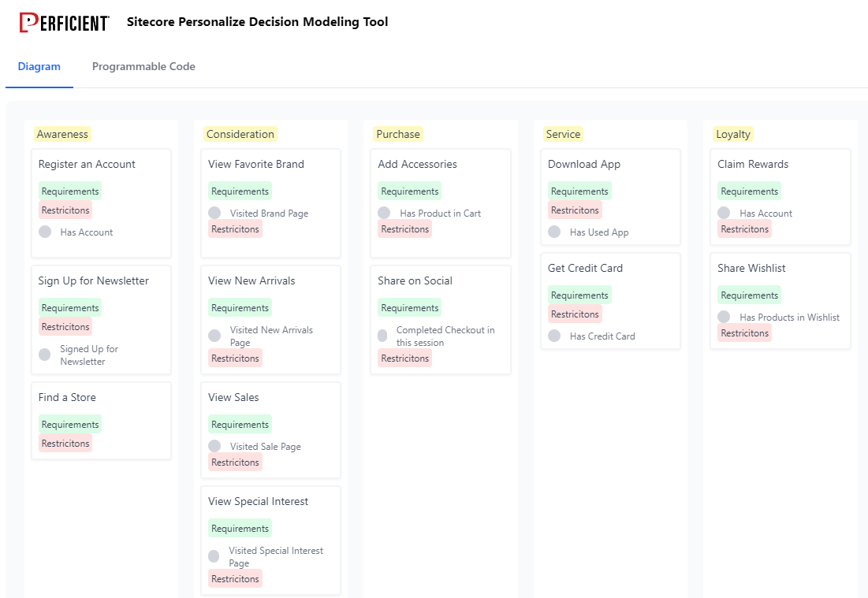Image resolution: width=868 pixels, height=598 pixels.
Task: Switch to the Programmable Code tab
Action: (143, 66)
